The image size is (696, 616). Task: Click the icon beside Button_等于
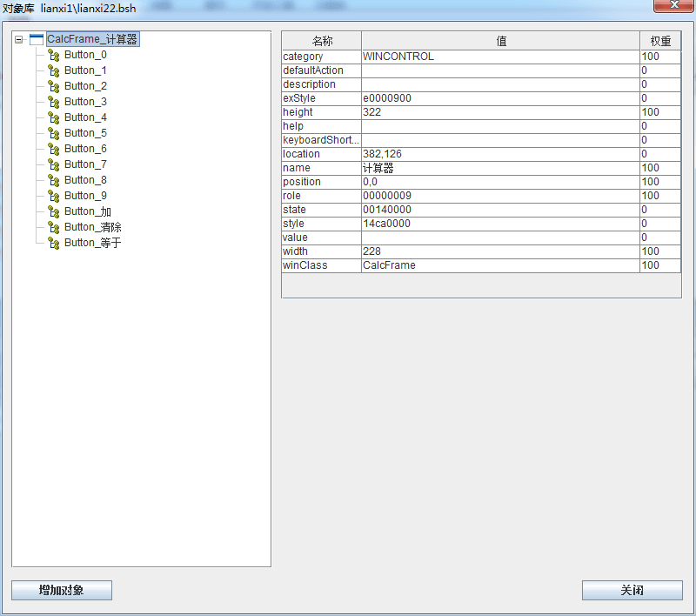53,243
